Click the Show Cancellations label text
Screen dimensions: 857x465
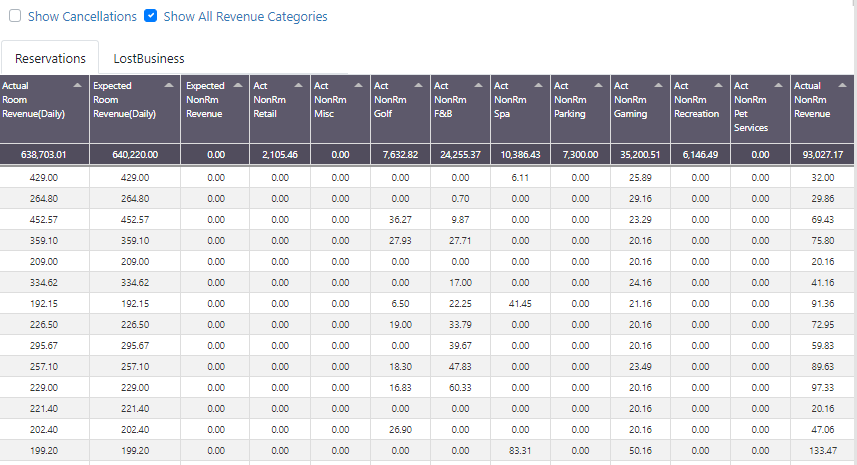coord(82,17)
